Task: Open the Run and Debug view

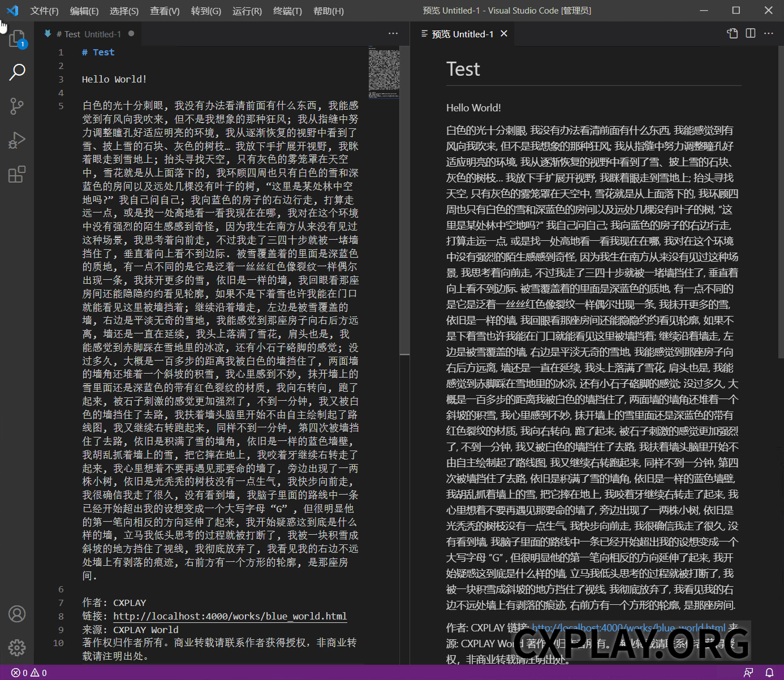Action: (17, 140)
